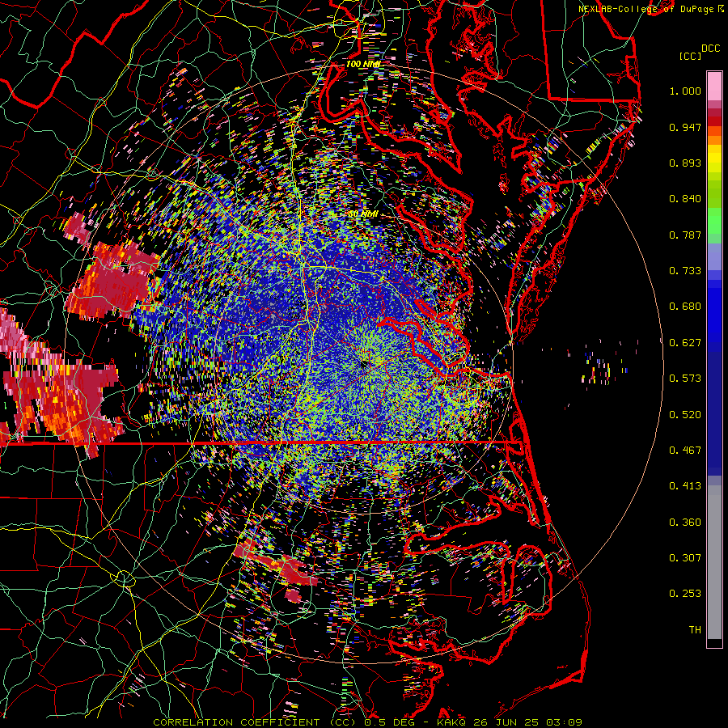Viewport: 728px width, 728px height.
Task: Click the TH label on the scale
Action: (x=695, y=630)
